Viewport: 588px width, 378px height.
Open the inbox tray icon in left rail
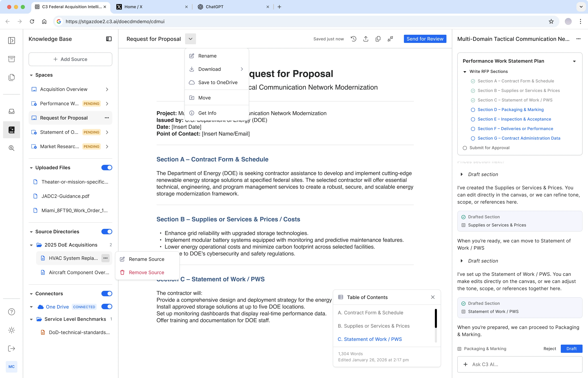[12, 111]
